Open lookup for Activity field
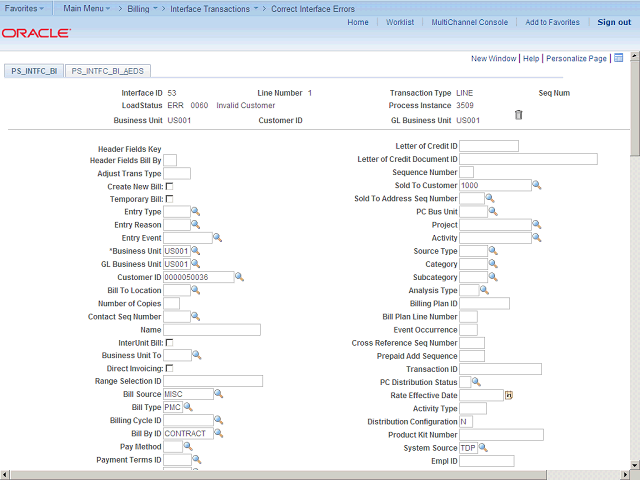This screenshot has height=480, width=640. click(x=537, y=238)
